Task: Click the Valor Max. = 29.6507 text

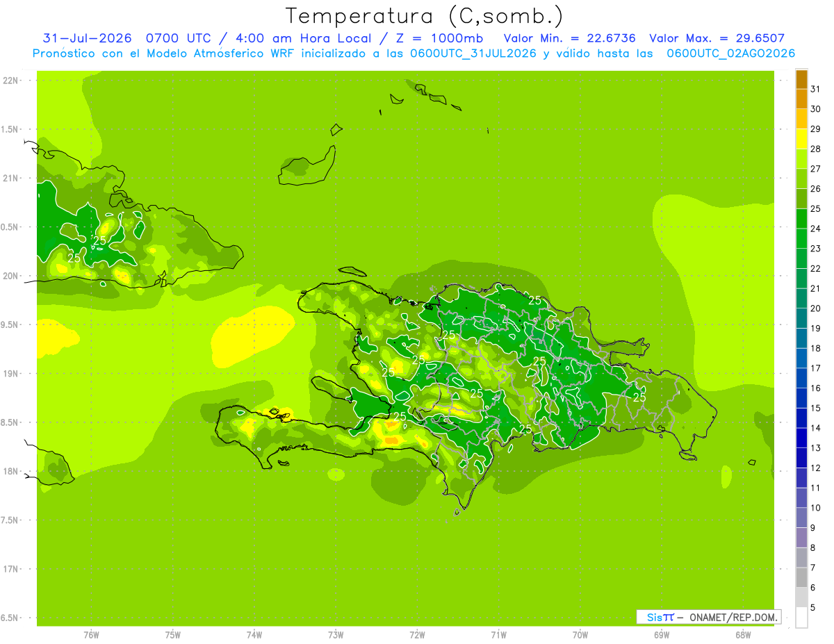Action: [x=717, y=38]
